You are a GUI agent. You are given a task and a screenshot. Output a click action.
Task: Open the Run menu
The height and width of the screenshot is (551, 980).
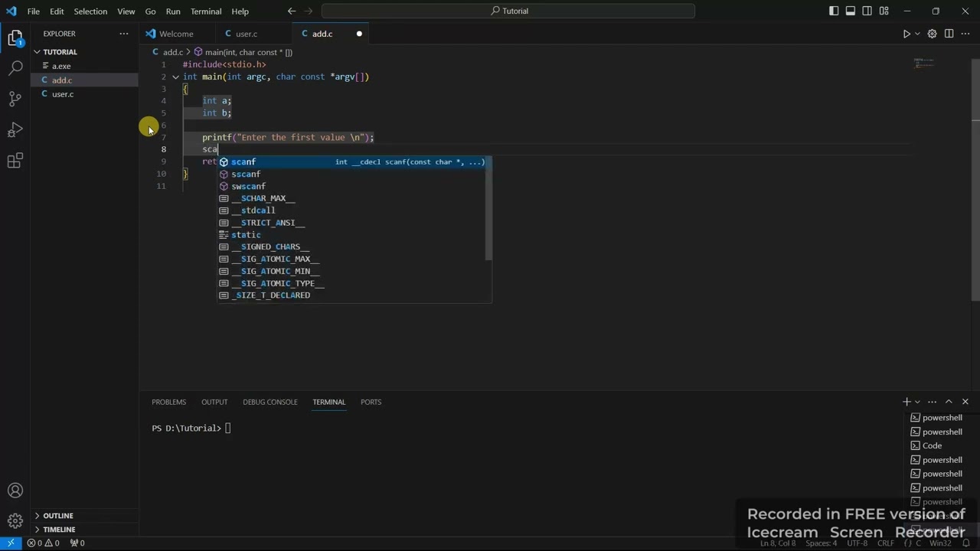pos(173,11)
